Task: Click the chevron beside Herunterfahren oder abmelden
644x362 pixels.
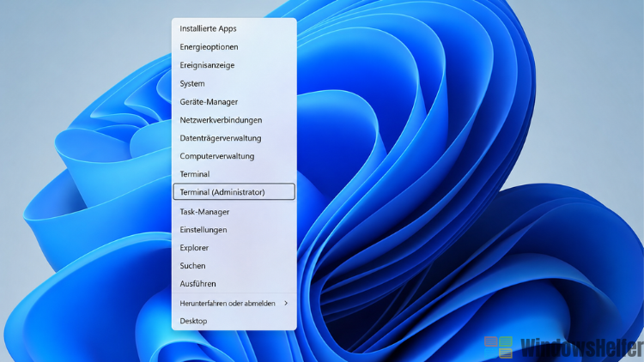Action: coord(286,304)
